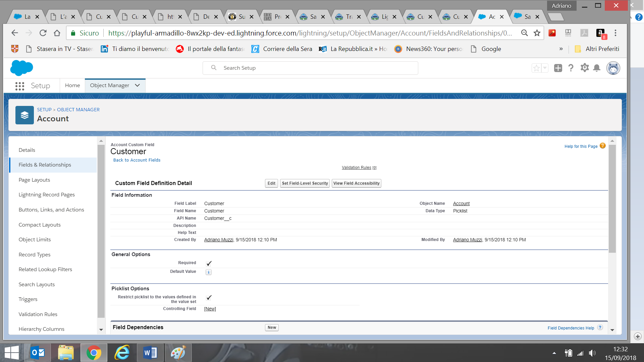This screenshot has width=644, height=362.
Task: Click the user avatar profile icon
Action: point(613,68)
